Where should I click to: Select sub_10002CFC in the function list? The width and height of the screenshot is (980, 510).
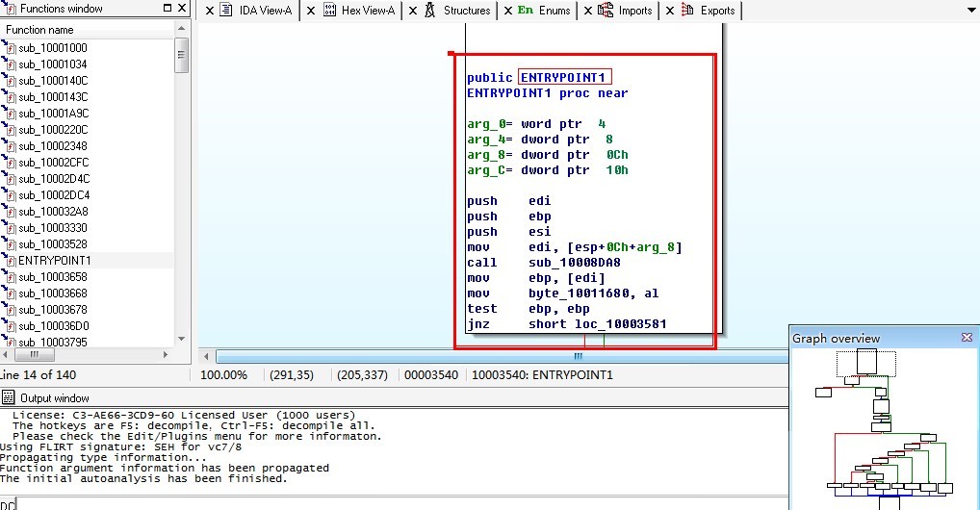[54, 162]
